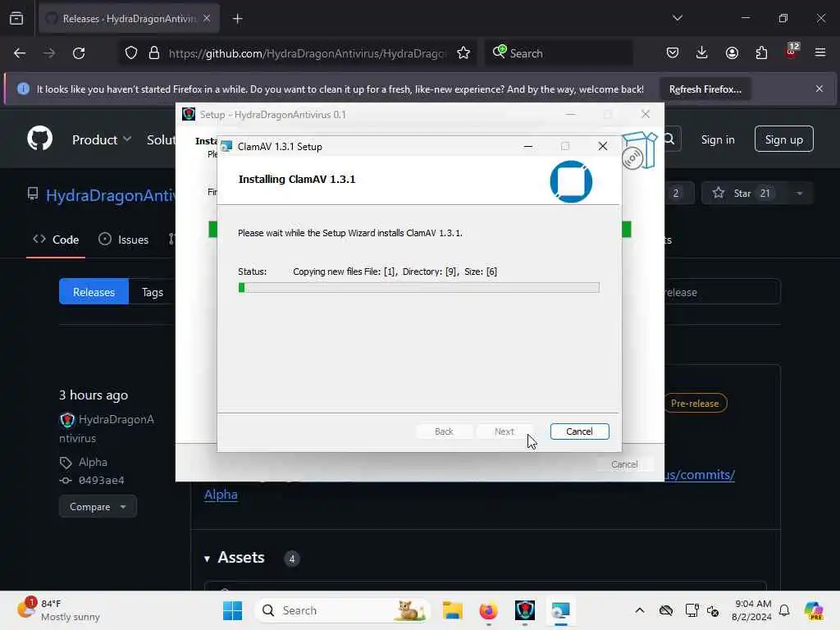This screenshot has width=840, height=630.
Task: Open File Explorer from taskbar
Action: point(453,610)
